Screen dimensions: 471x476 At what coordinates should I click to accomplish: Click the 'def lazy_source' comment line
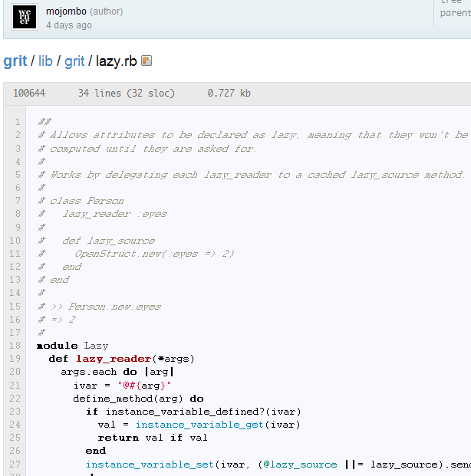tap(97, 241)
